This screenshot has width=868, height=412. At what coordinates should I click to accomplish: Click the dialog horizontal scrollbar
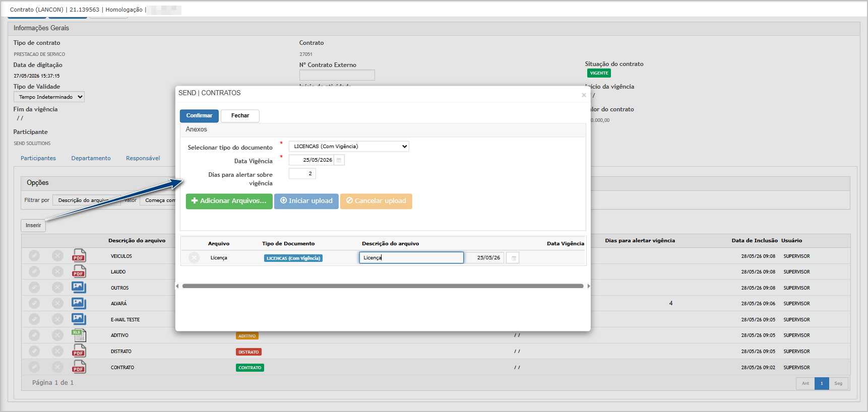[x=383, y=286]
